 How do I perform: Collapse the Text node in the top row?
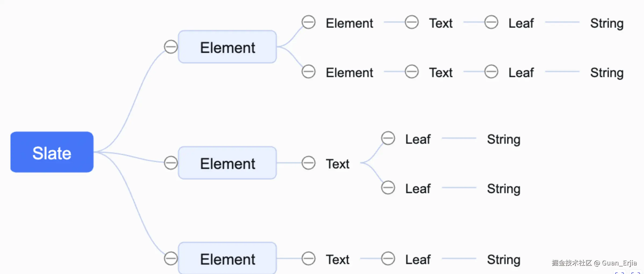pos(412,22)
